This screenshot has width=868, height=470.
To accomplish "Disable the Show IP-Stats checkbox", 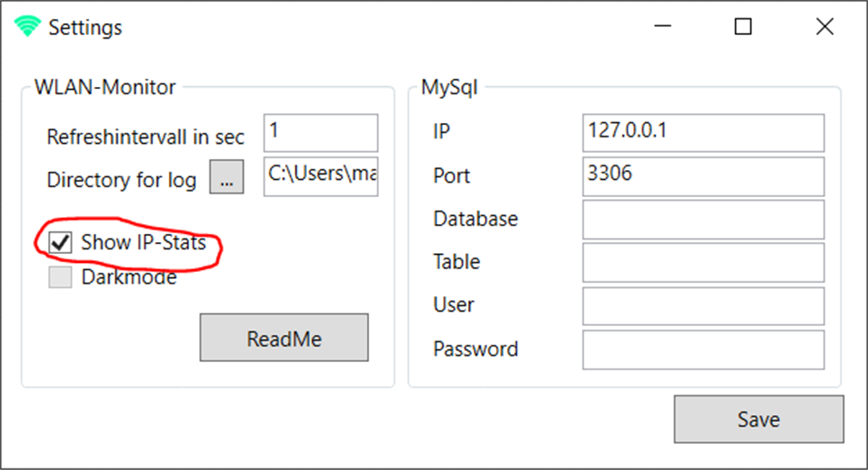I will pos(60,242).
